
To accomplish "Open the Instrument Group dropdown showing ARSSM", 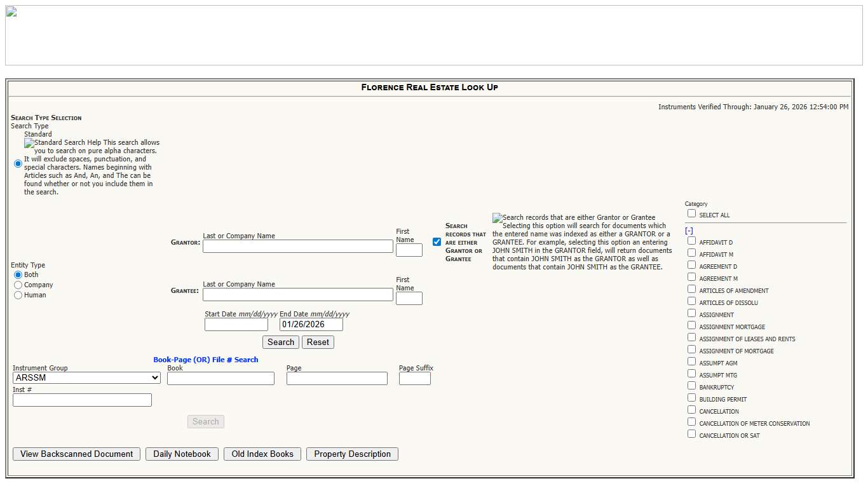I will pyautogui.click(x=86, y=377).
